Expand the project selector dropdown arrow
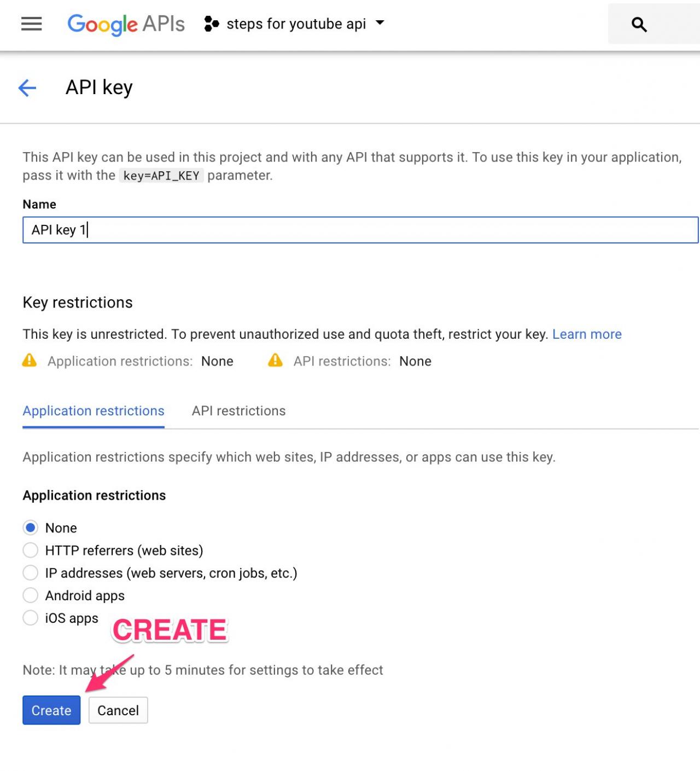700x771 pixels. [380, 24]
